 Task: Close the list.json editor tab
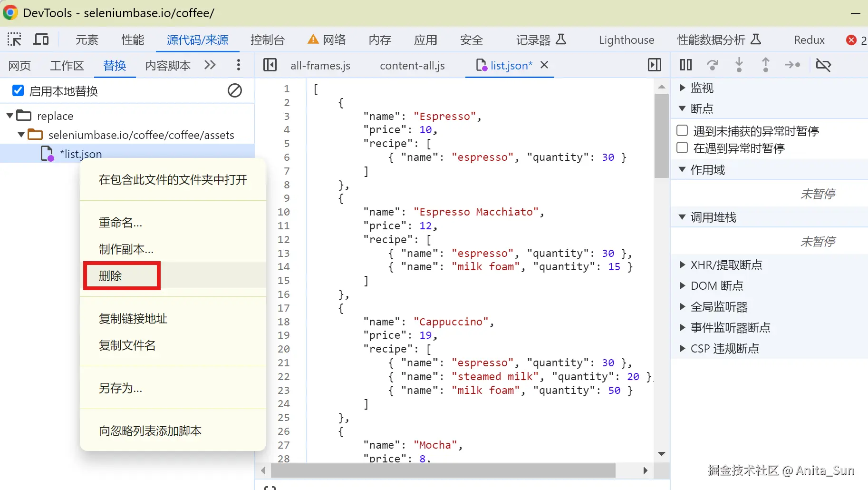(x=545, y=65)
